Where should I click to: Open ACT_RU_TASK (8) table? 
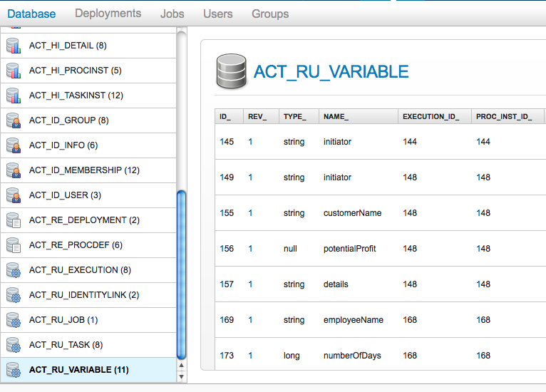tap(66, 345)
